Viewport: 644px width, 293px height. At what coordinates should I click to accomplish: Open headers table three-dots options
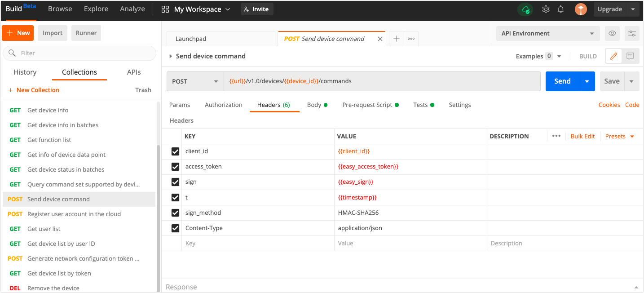pos(556,136)
